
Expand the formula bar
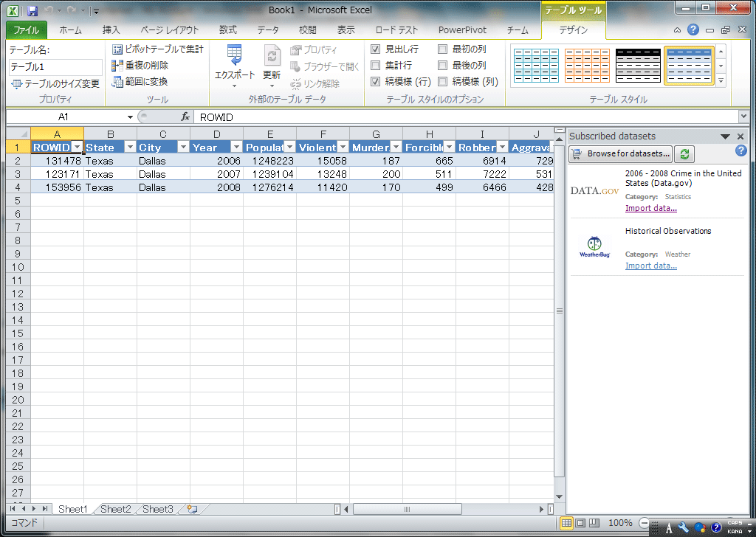pyautogui.click(x=743, y=116)
